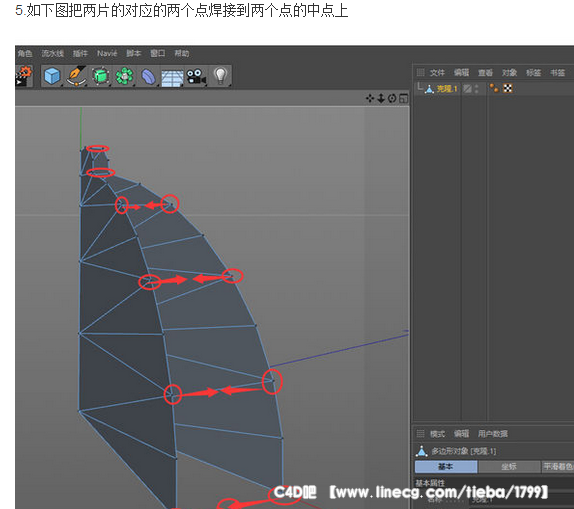Click the polygon object icon next to 克隆.1
This screenshot has width=574, height=509.
coord(429,89)
